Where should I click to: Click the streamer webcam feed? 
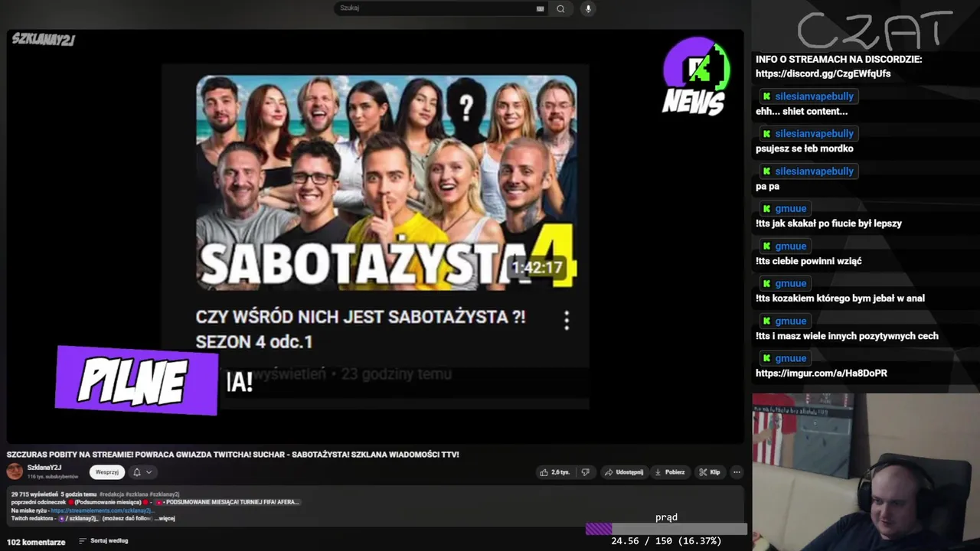click(866, 472)
